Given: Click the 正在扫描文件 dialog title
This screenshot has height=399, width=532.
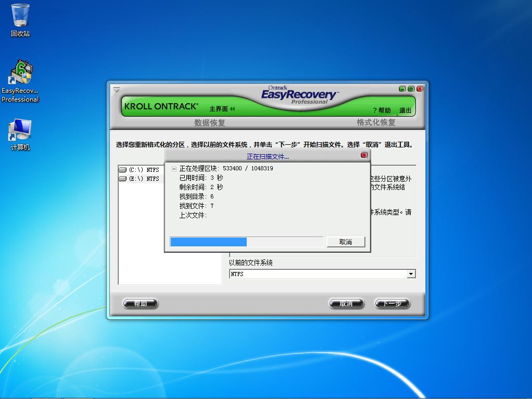Looking at the screenshot, I should pyautogui.click(x=268, y=157).
